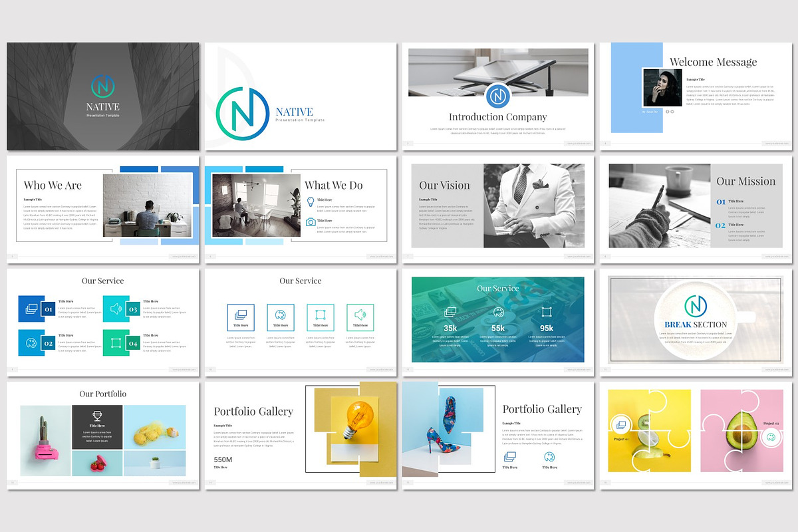The height and width of the screenshot is (532, 798).
Task: Click the social icons under the Welcome Message portrait
Action: pyautogui.click(x=670, y=112)
